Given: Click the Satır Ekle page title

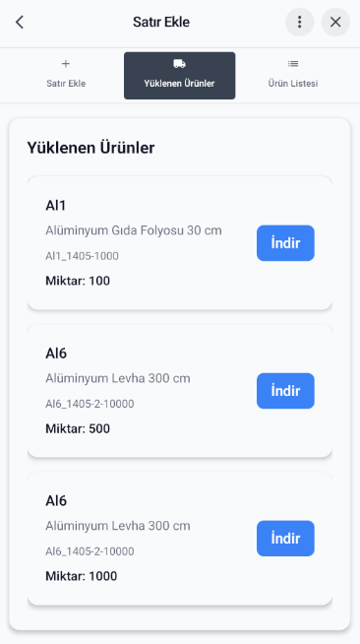Looking at the screenshot, I should 161,23.
